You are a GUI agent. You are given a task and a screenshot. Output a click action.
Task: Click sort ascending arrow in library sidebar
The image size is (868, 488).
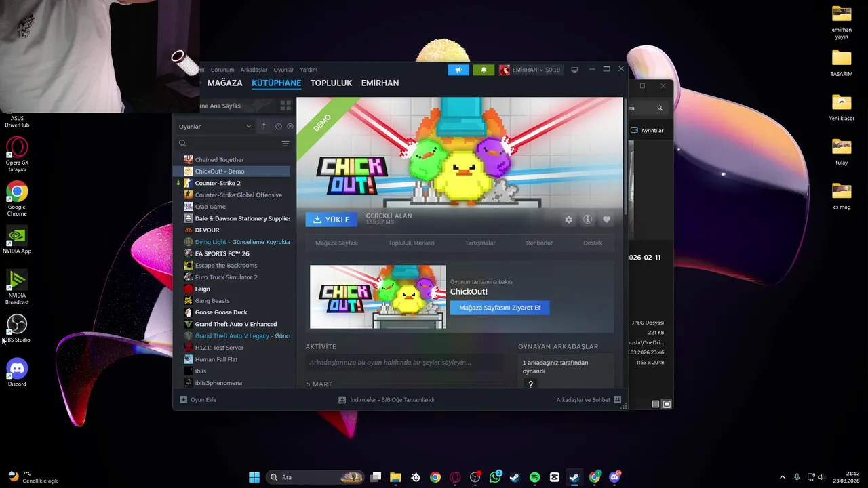click(x=264, y=127)
